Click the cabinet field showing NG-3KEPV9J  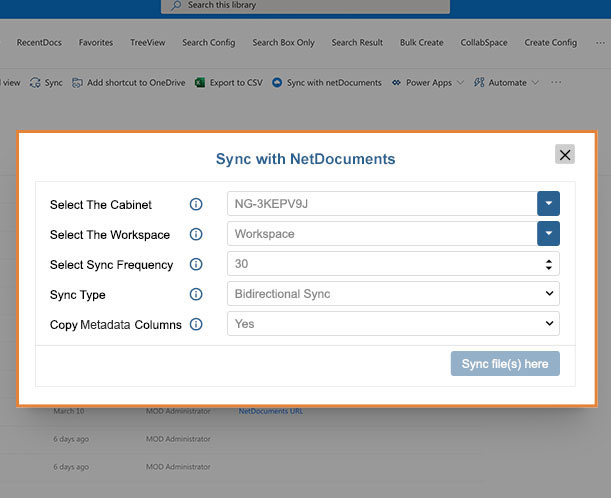(382, 203)
